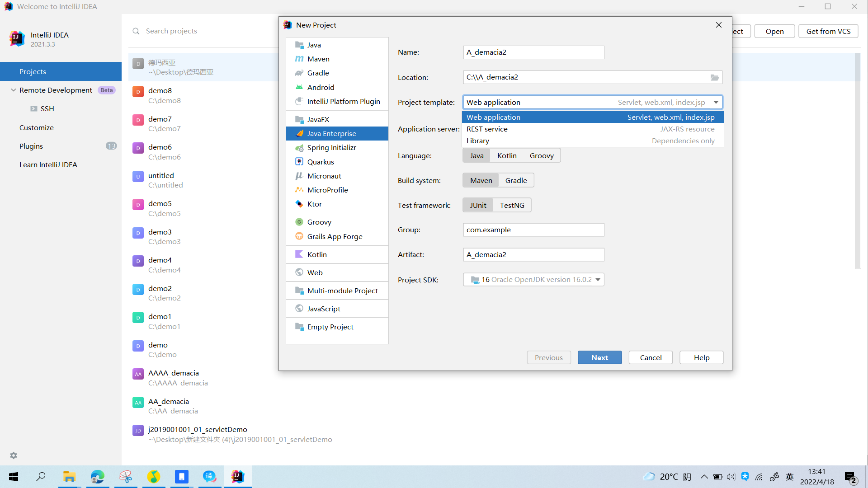This screenshot has width=868, height=488.
Task: Click the Group input field
Action: click(x=533, y=230)
